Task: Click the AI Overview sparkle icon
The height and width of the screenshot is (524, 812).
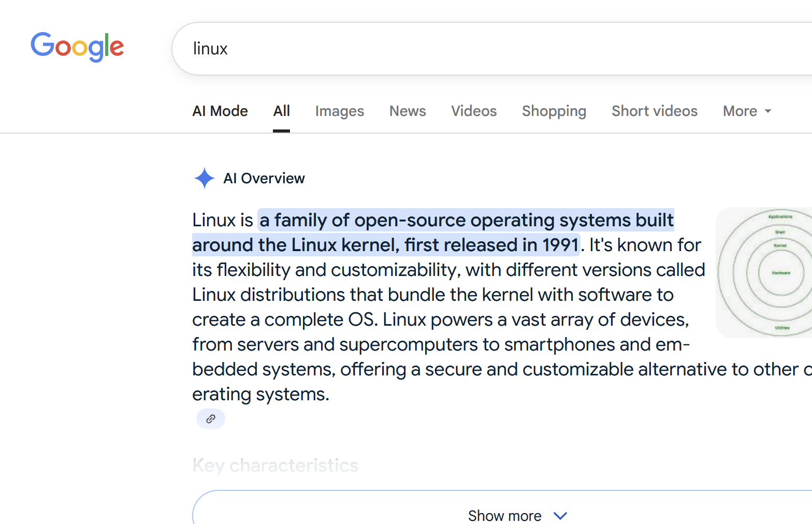Action: 204,178
